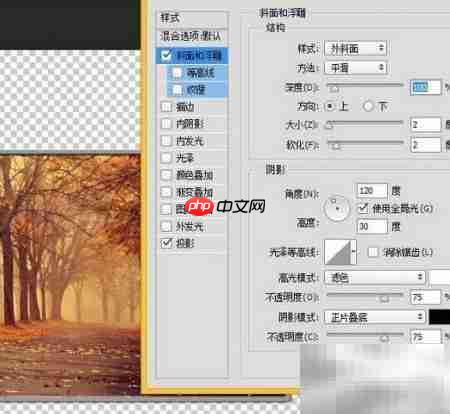This screenshot has width=450, height=414.
Task: Open the 阴影模式 dropdown showing 正片叠底
Action: point(375,317)
